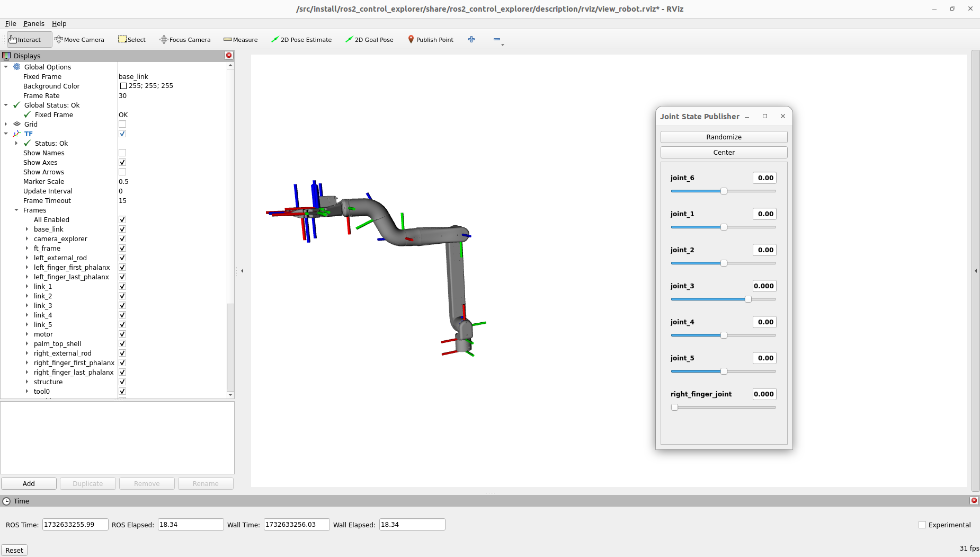Choose the Select tool

[x=132, y=40]
